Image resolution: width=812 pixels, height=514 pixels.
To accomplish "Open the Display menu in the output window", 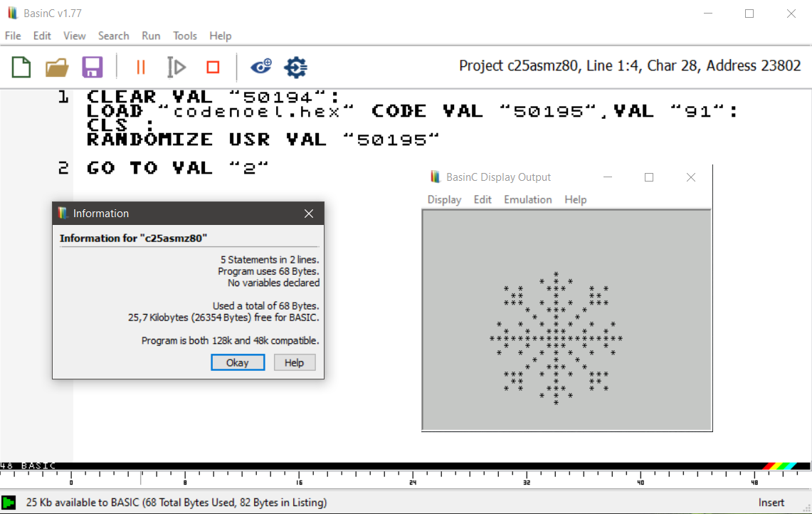I will click(x=444, y=199).
